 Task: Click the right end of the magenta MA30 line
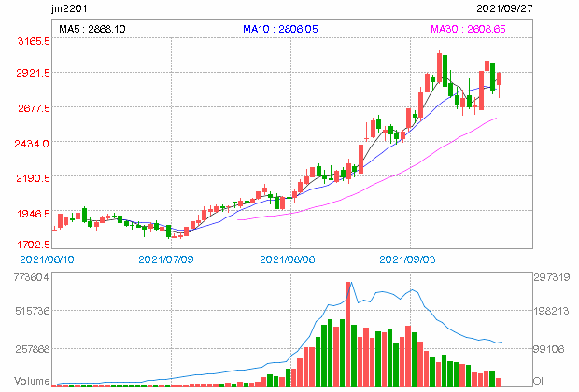496,119
